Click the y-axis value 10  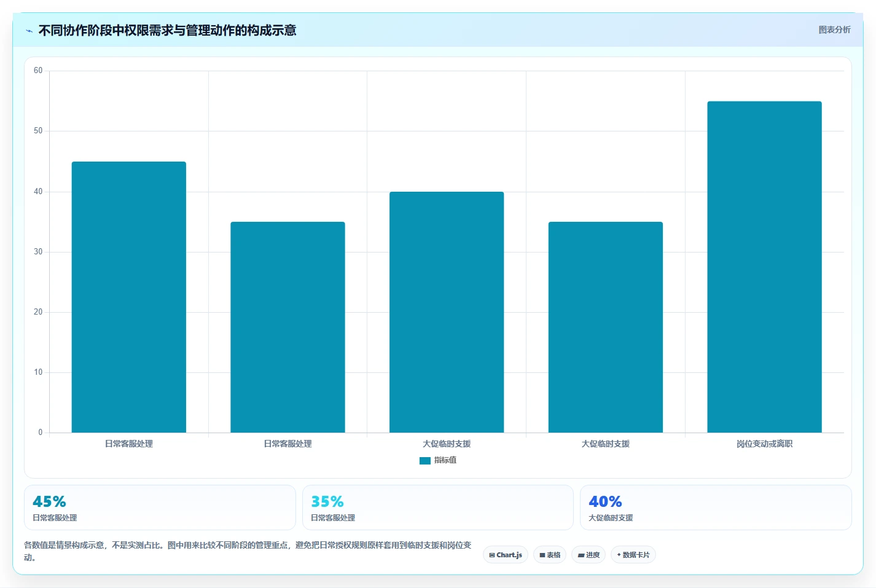coord(38,372)
